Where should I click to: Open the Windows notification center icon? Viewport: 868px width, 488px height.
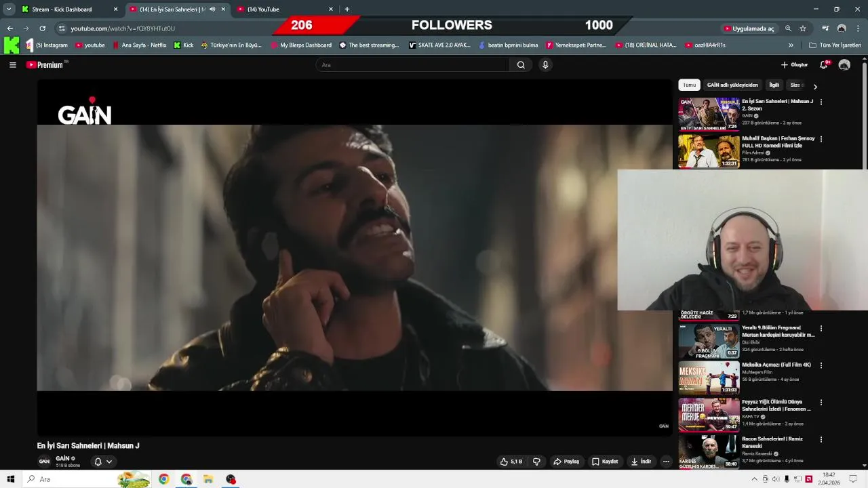point(853,479)
